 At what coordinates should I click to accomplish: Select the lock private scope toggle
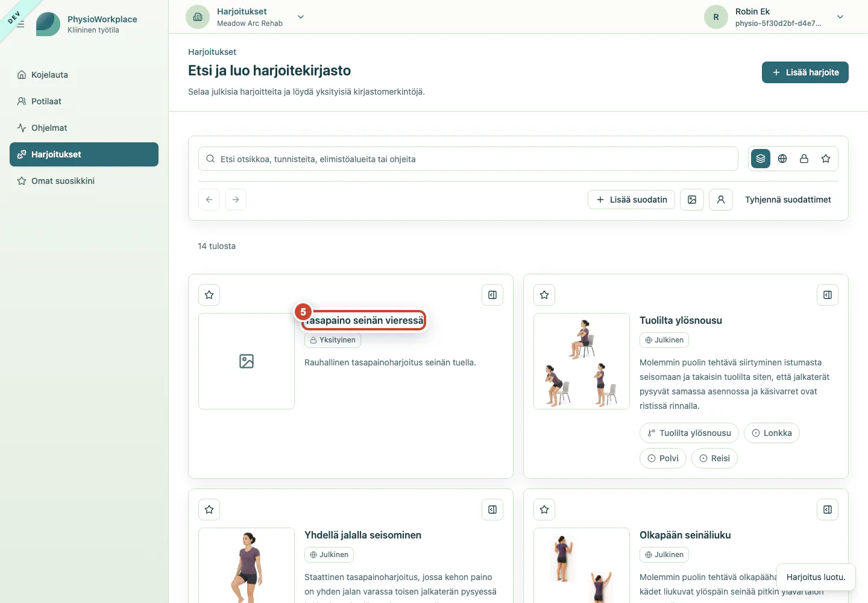(x=804, y=159)
